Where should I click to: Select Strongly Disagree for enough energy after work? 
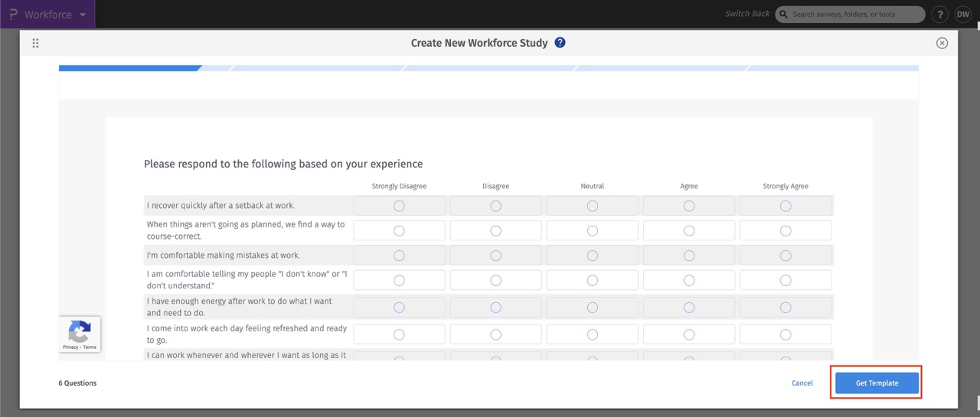[399, 307]
